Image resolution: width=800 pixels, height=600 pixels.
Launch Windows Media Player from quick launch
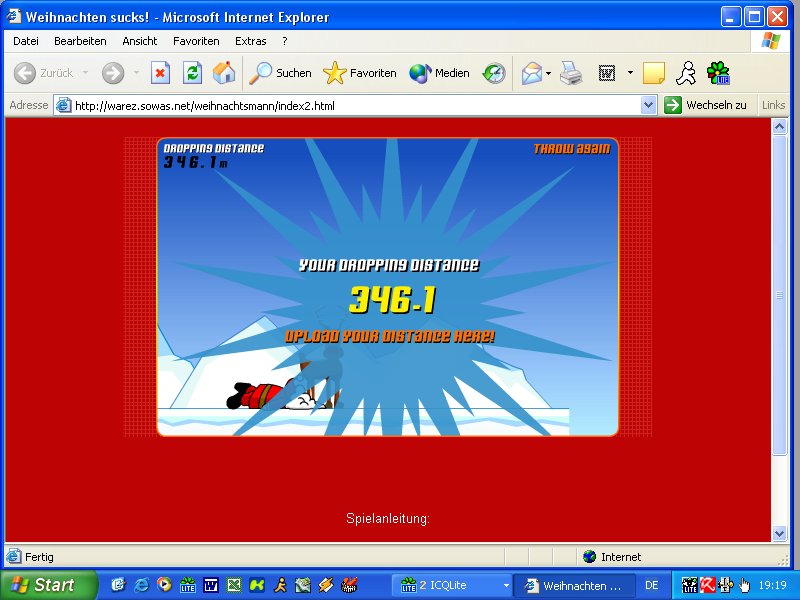tap(164, 585)
